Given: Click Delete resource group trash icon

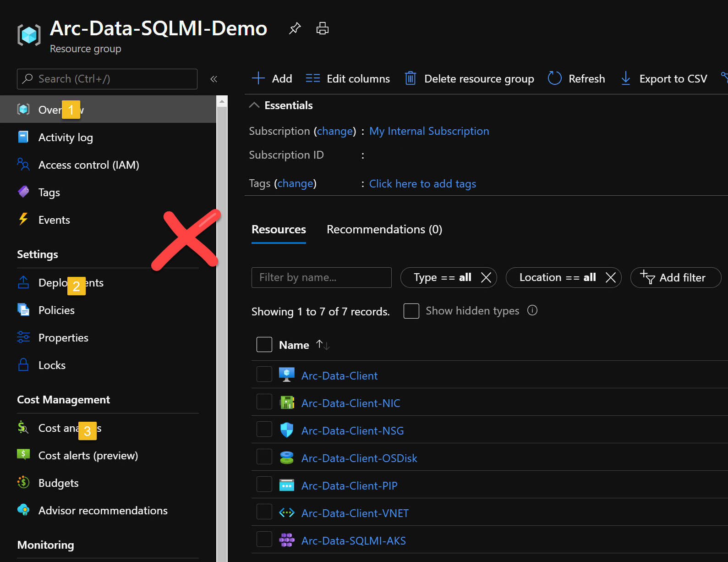Looking at the screenshot, I should point(410,78).
